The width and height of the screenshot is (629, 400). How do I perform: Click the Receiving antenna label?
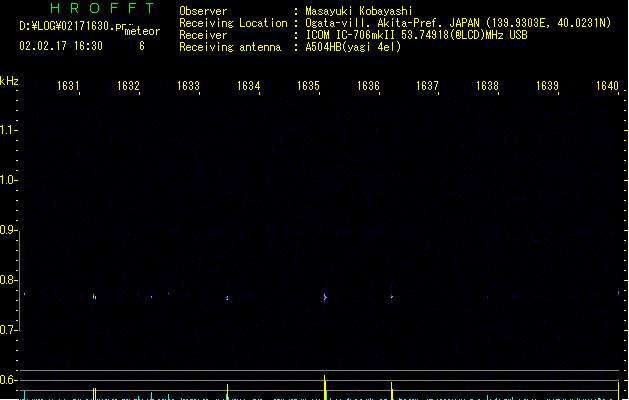(x=230, y=47)
